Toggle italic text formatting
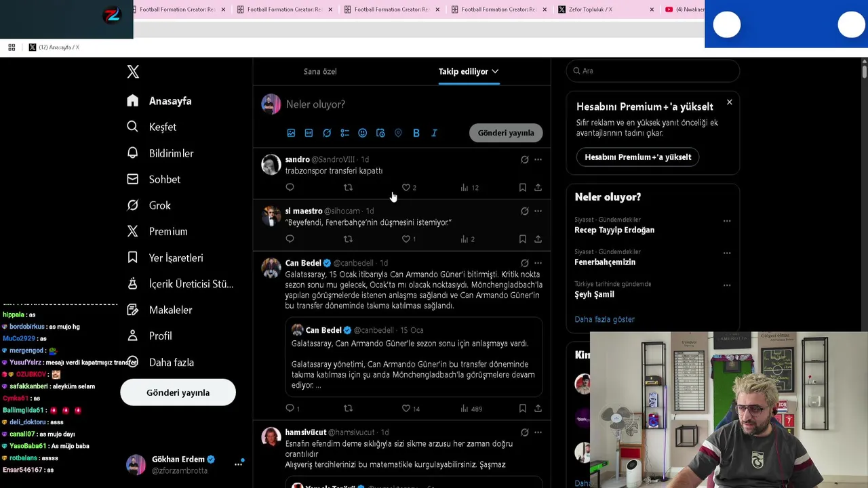 coord(434,133)
